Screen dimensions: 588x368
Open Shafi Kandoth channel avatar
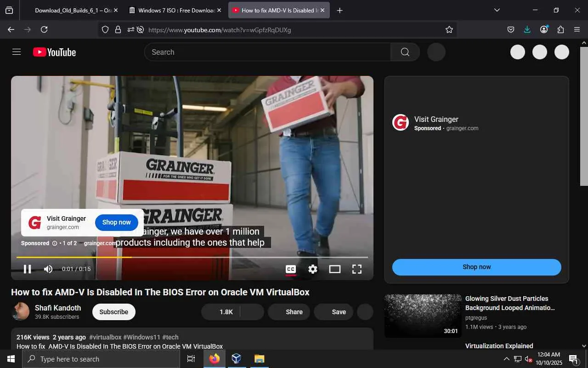20,312
